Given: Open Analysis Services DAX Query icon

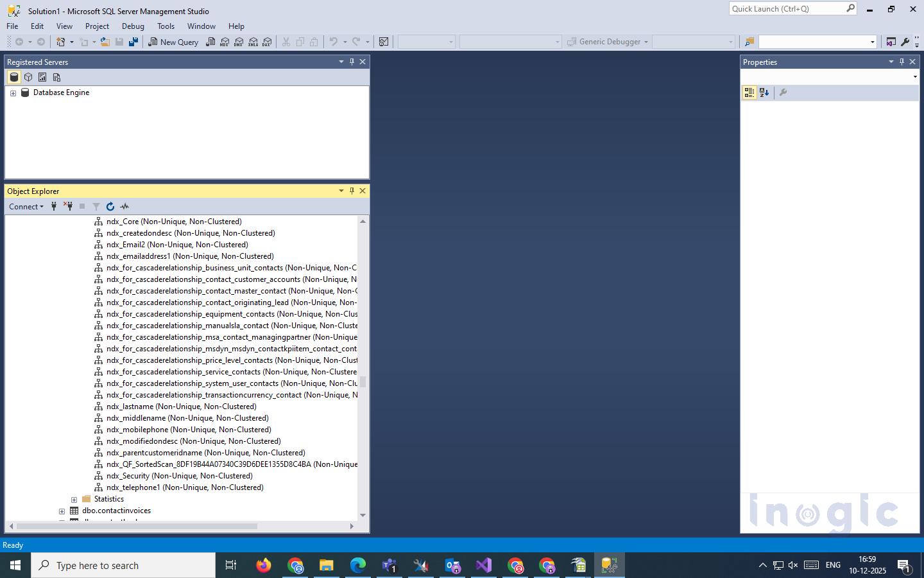Looking at the screenshot, I should pyautogui.click(x=267, y=42).
